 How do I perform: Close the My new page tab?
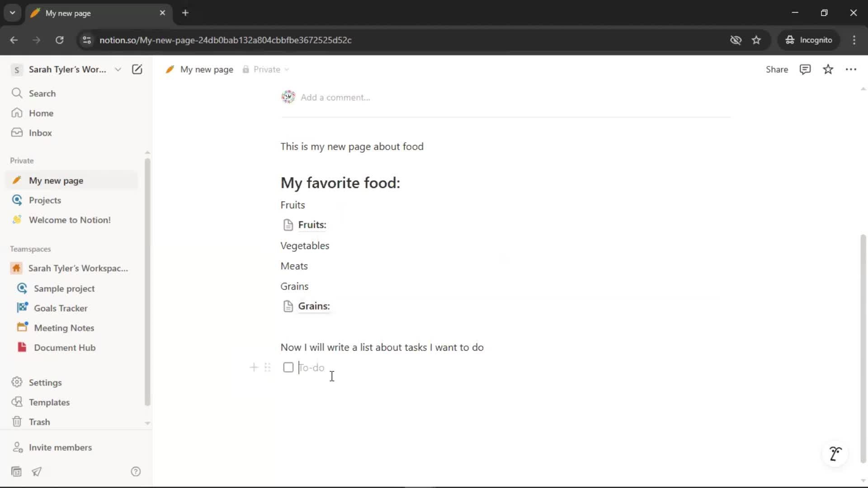coord(162,13)
